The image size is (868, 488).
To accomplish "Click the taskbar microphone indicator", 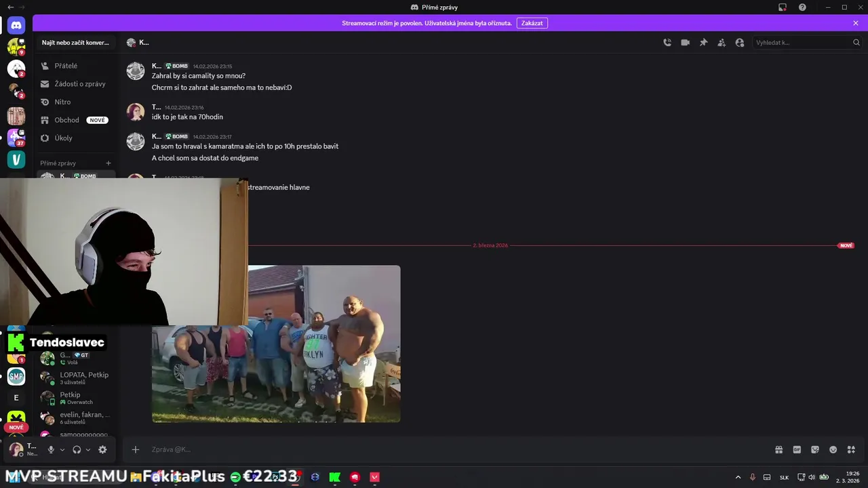I will click(x=752, y=477).
